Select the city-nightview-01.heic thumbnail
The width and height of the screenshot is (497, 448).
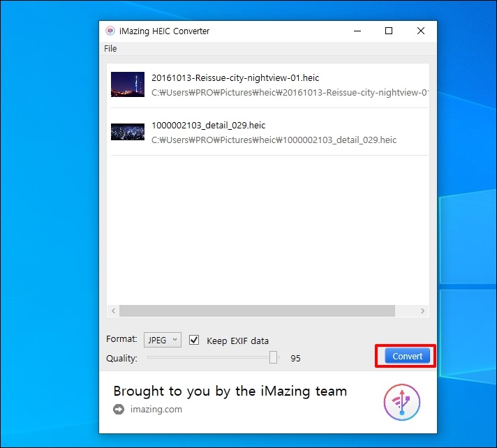point(128,84)
